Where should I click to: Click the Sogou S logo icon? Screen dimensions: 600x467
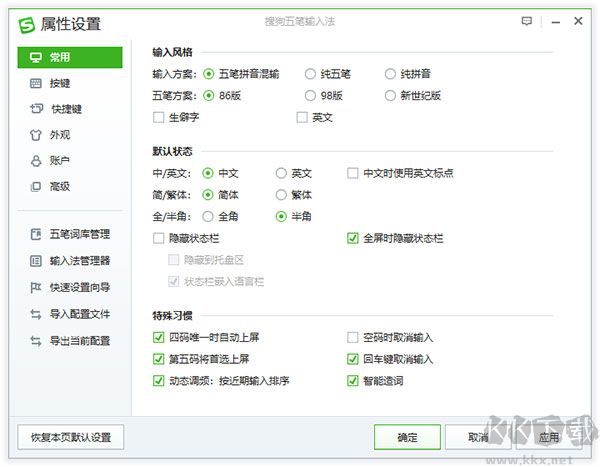tap(26, 25)
